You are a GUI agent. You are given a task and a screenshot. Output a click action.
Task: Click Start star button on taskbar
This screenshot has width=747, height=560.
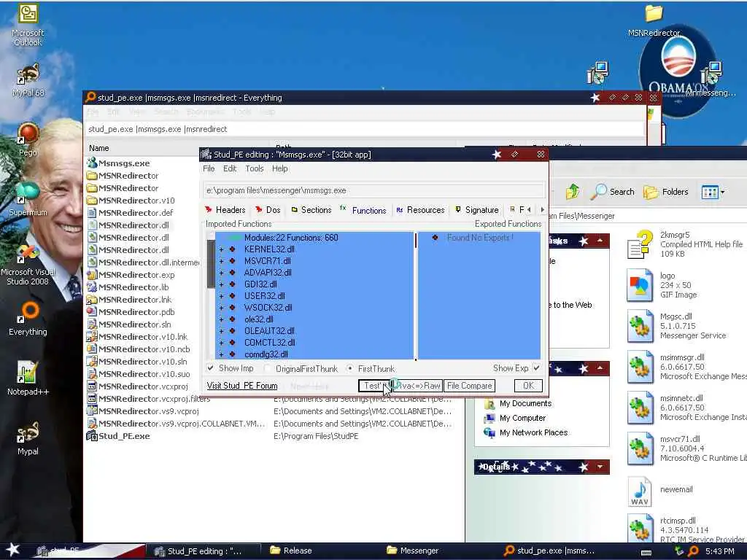coord(12,550)
